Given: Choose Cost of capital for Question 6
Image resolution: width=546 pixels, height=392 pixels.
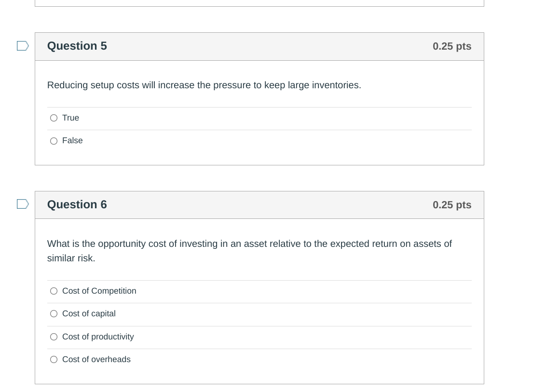Looking at the screenshot, I should tap(54, 313).
